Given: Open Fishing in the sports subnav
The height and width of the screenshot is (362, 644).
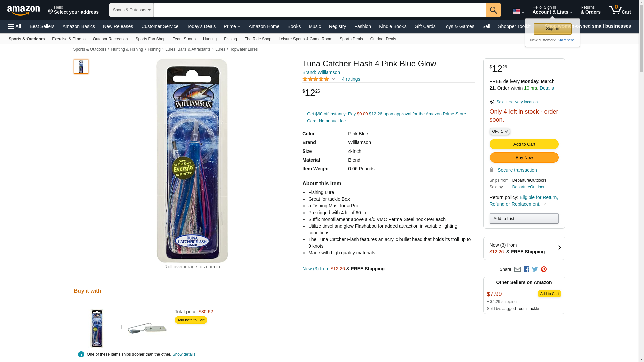Looking at the screenshot, I should [230, 39].
